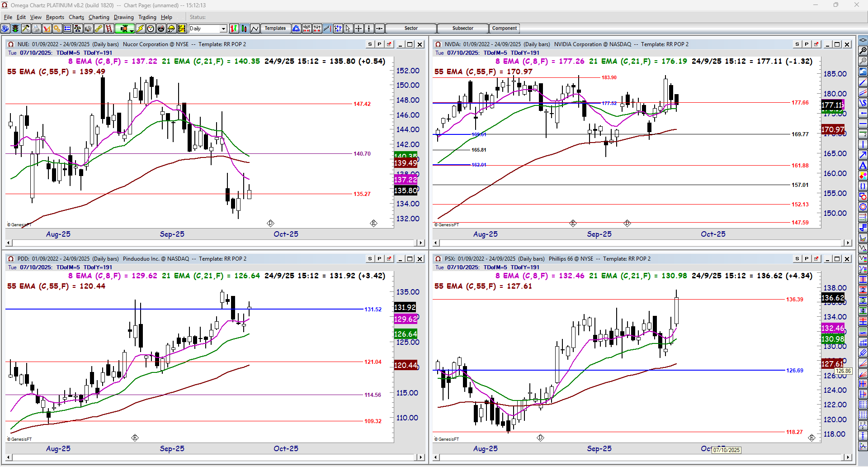Click the NUE chart horizontal scrollbar
Viewport: 868px width, 467px height.
pos(215,243)
